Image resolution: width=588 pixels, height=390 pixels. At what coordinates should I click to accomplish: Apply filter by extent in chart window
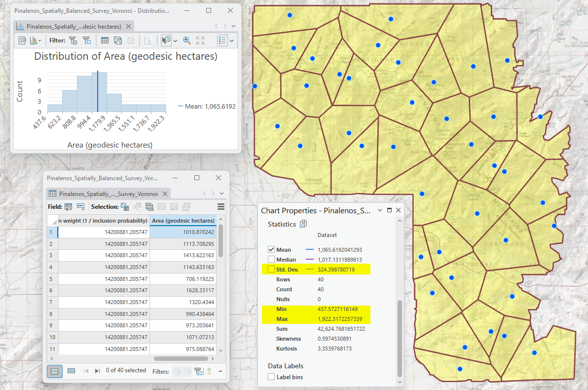[x=87, y=40]
